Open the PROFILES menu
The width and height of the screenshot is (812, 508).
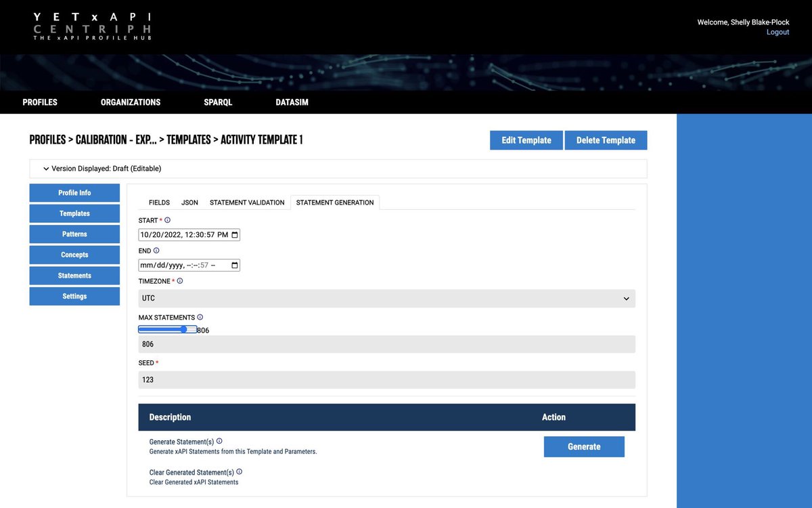tap(40, 102)
